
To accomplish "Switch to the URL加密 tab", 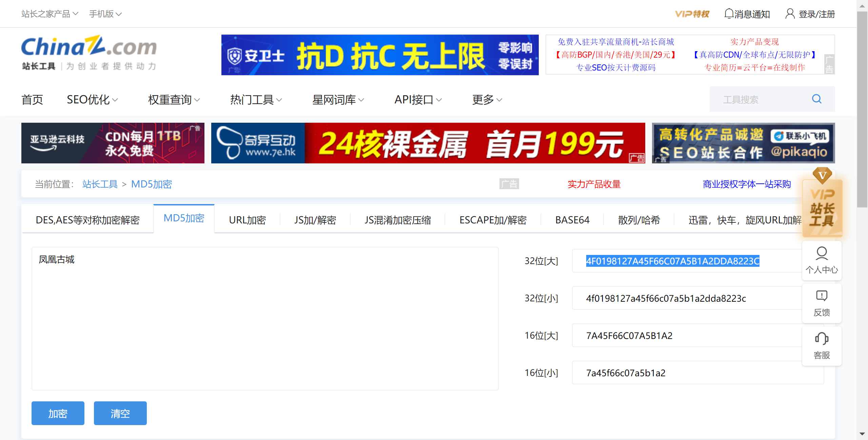I will (247, 220).
